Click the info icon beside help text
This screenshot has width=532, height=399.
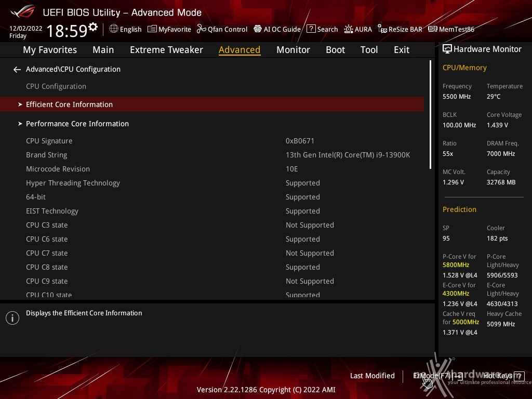[x=12, y=318]
